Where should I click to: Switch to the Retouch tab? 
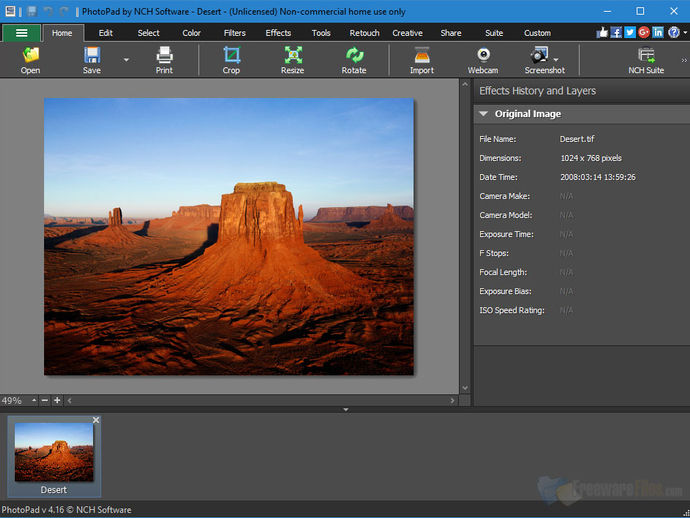[x=364, y=33]
